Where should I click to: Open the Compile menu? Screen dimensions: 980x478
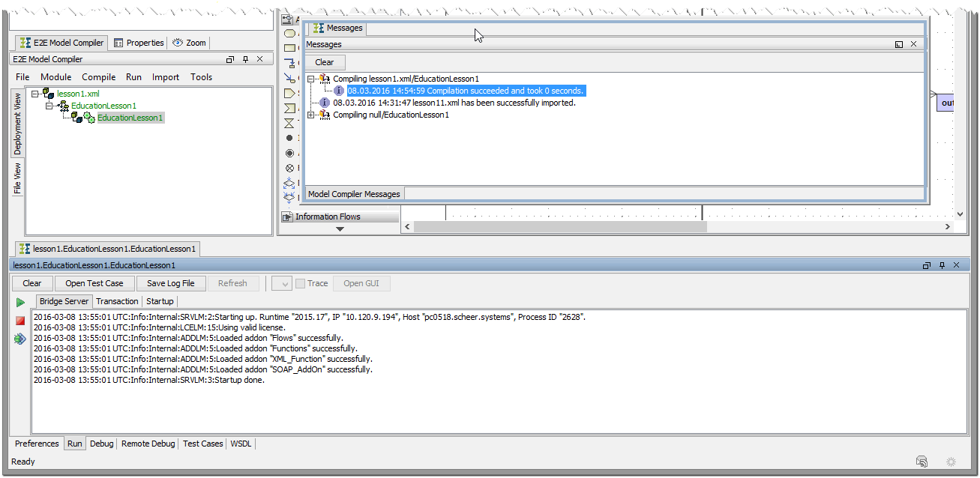98,76
